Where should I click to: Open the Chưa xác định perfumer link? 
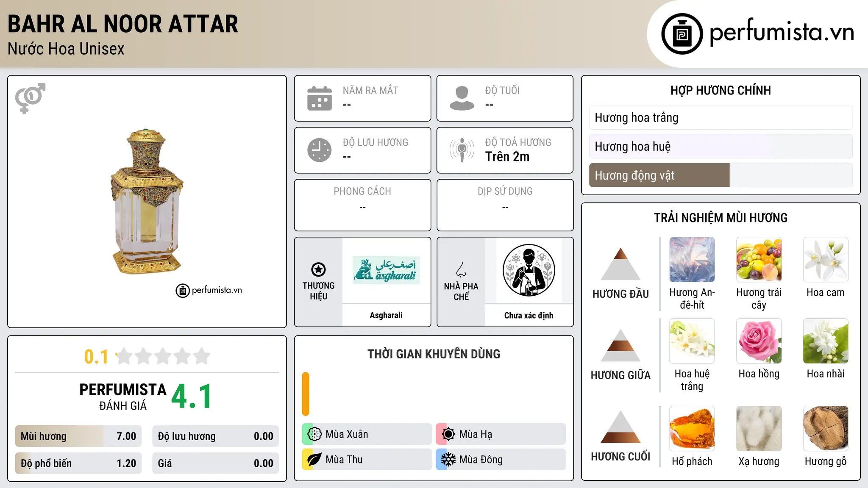[529, 315]
